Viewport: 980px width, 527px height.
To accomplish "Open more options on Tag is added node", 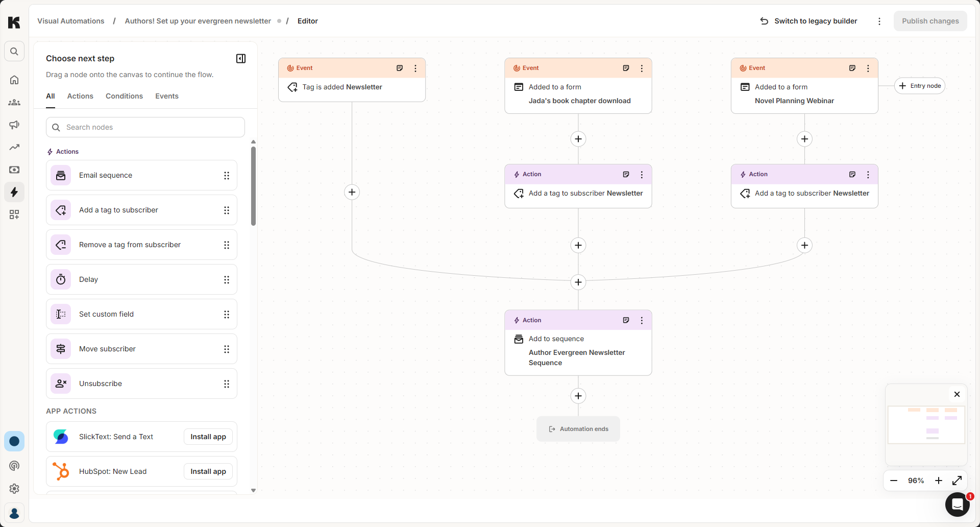I will (x=415, y=68).
